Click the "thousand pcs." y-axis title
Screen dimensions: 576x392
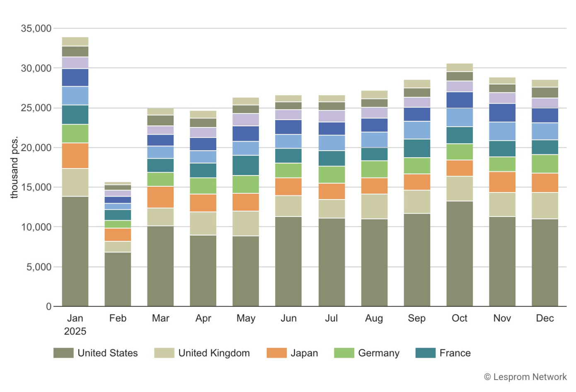(x=15, y=167)
